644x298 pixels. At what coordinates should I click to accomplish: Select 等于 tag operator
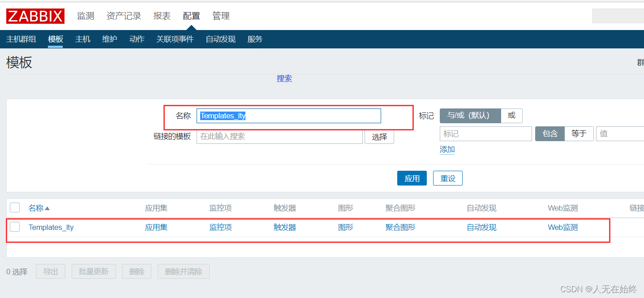[x=579, y=134]
